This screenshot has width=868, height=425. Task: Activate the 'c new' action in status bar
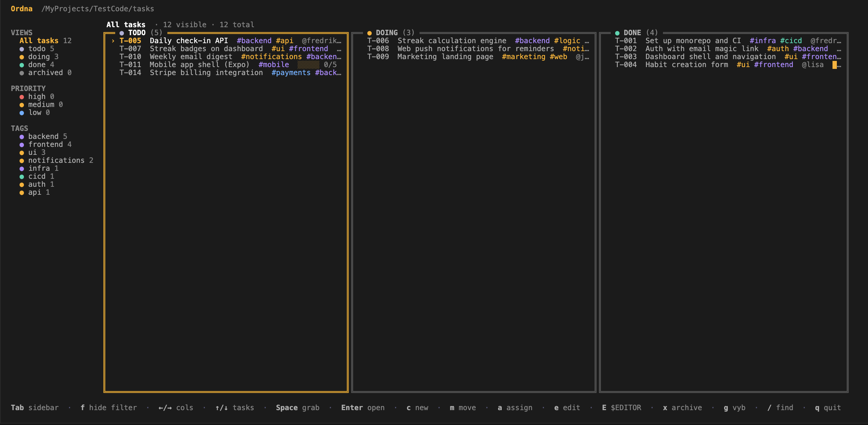click(x=417, y=408)
